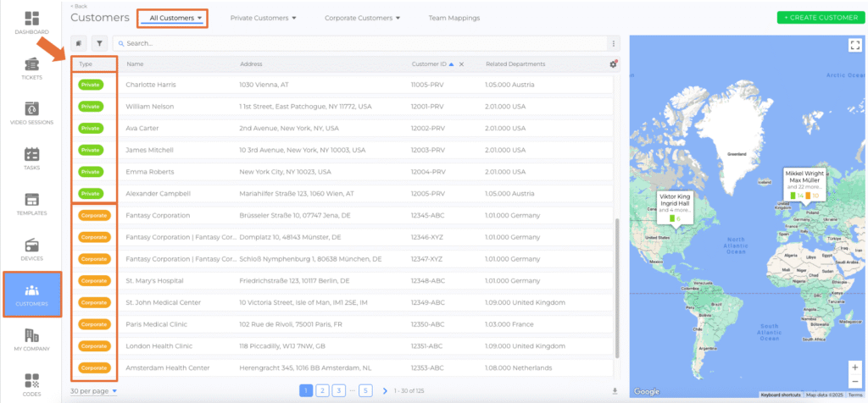
Task: Open the Dashboard from the sidebar
Action: click(x=31, y=23)
